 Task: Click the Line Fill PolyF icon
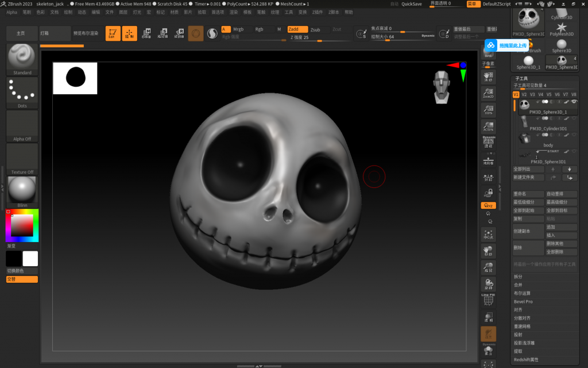coord(488,300)
